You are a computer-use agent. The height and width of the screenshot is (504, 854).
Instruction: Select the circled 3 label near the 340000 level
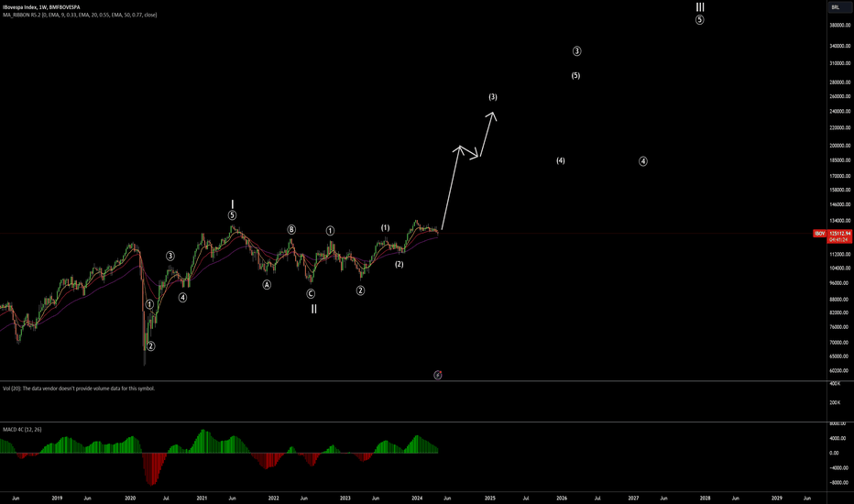coord(576,50)
